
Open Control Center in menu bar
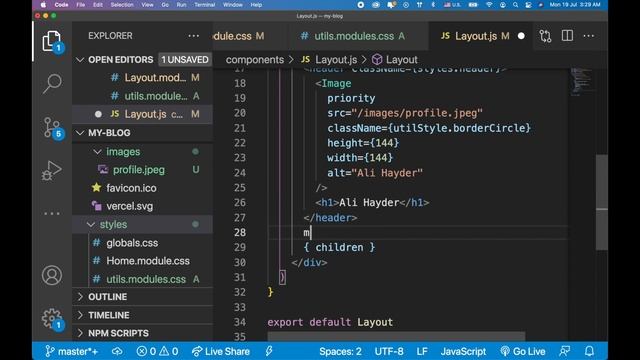[529, 5]
